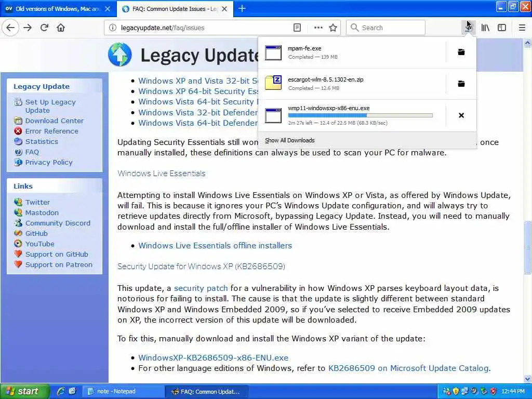Toggle reader view in address bar
This screenshot has height=399, width=532.
(297, 28)
